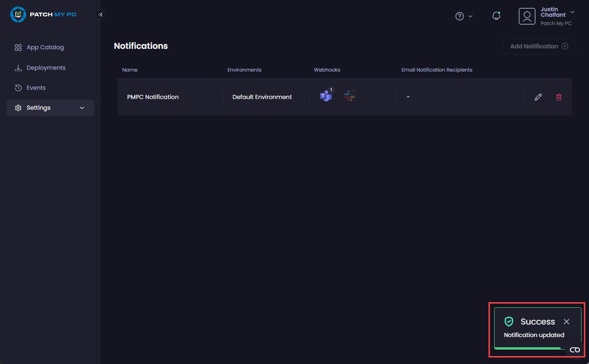Collapse the left sidebar panel
The image size is (589, 364).
[100, 14]
